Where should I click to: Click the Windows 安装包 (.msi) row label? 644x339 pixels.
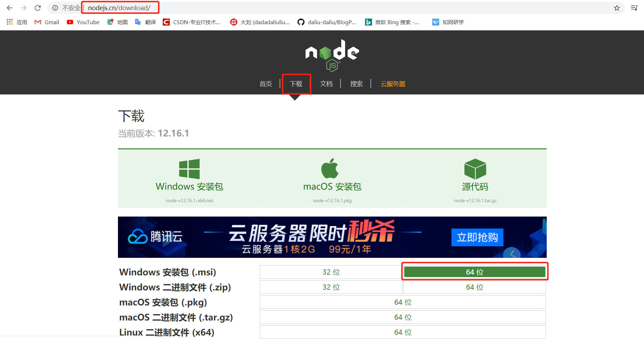(x=168, y=272)
